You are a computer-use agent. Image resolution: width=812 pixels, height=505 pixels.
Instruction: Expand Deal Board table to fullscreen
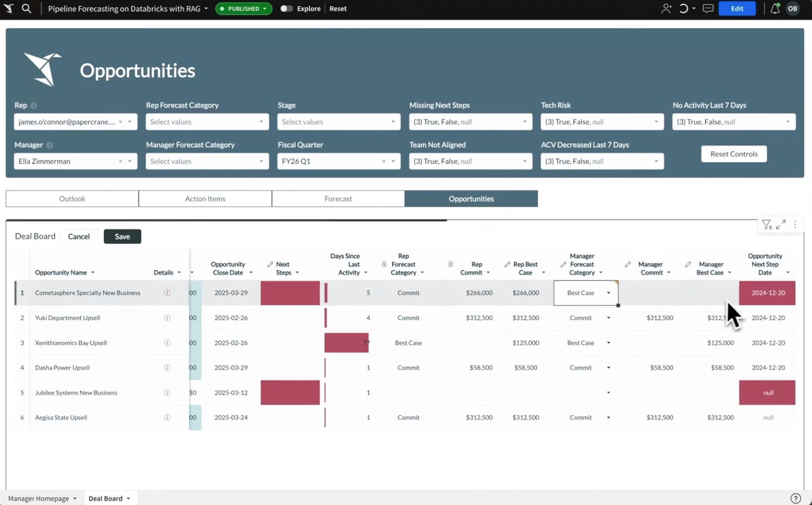(781, 225)
